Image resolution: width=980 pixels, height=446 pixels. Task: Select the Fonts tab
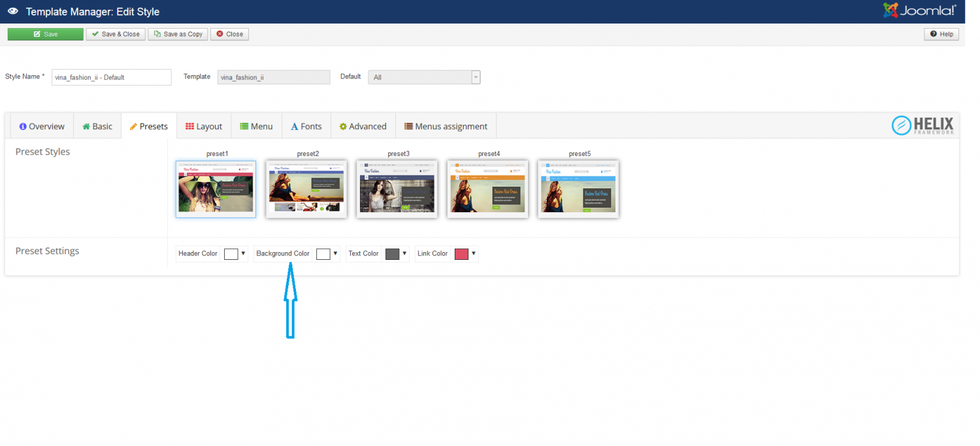pos(306,126)
